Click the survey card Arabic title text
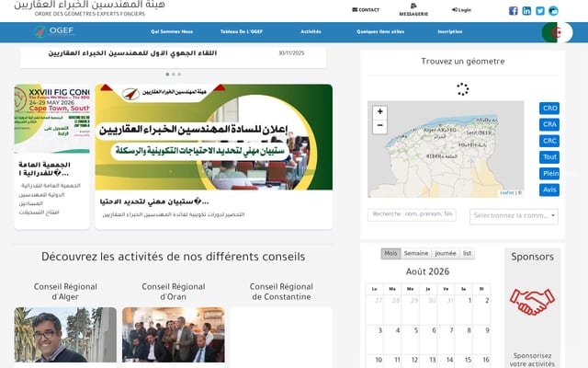The width and height of the screenshot is (588, 368). click(x=154, y=202)
